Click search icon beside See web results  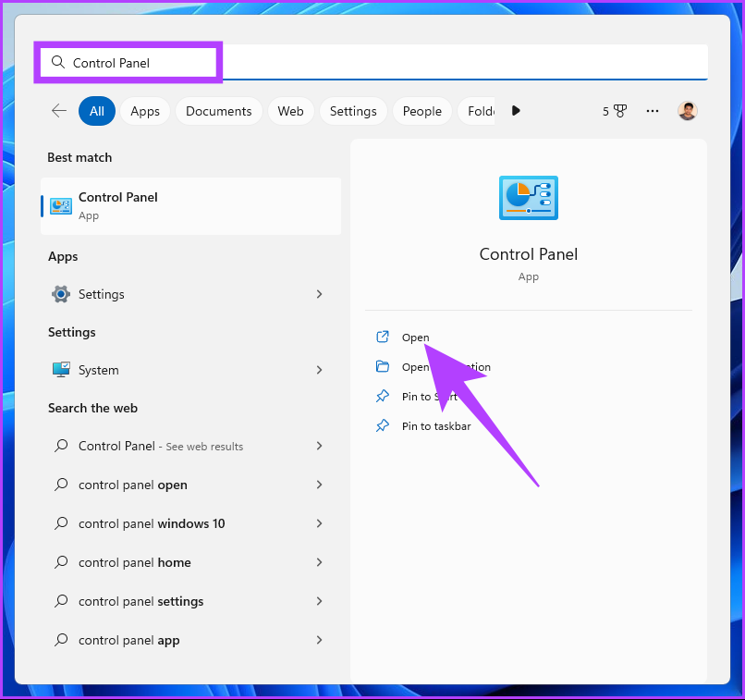(61, 446)
